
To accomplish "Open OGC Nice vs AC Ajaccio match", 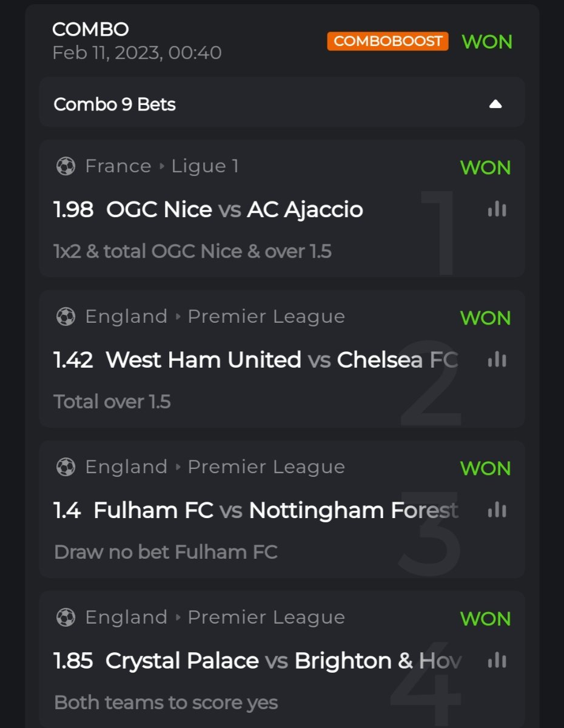I will tap(234, 210).
